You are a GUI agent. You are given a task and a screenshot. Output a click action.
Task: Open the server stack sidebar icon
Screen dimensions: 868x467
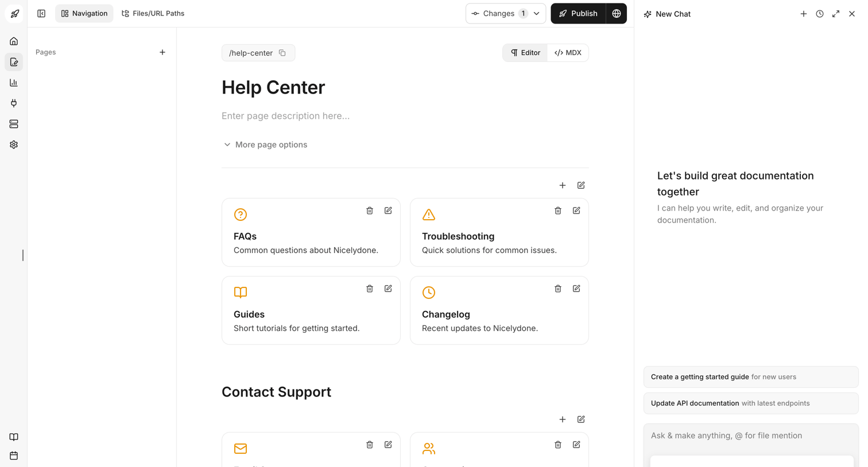click(x=14, y=124)
